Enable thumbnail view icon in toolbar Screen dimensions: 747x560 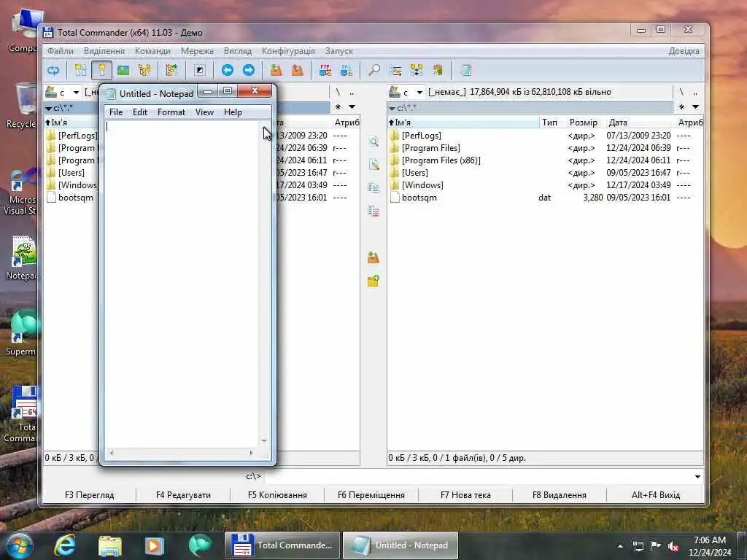123,71
